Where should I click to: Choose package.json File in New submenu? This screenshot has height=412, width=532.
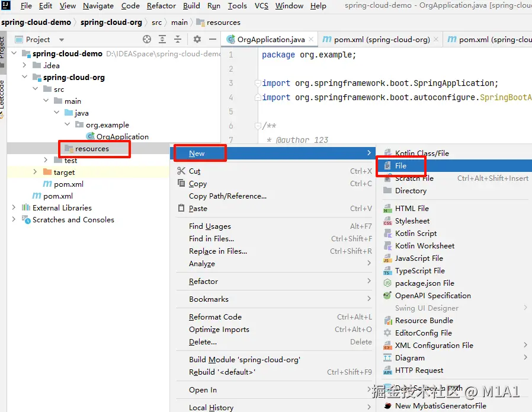coord(454,283)
